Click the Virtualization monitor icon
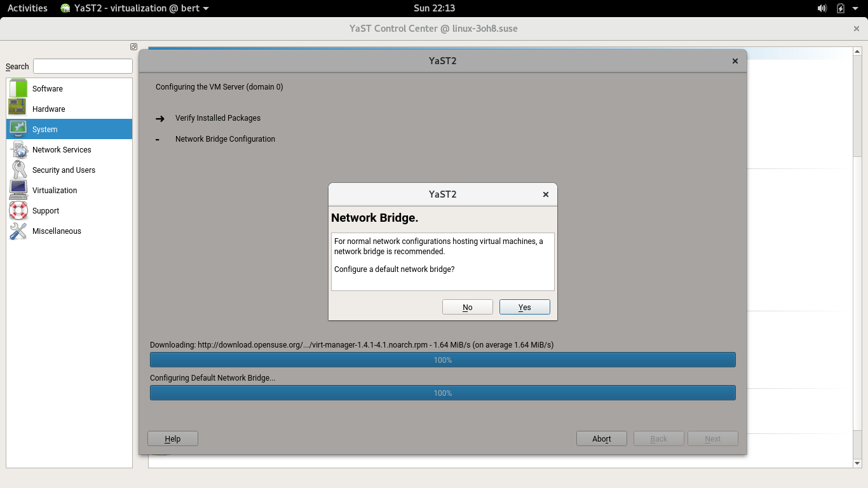 (18, 190)
